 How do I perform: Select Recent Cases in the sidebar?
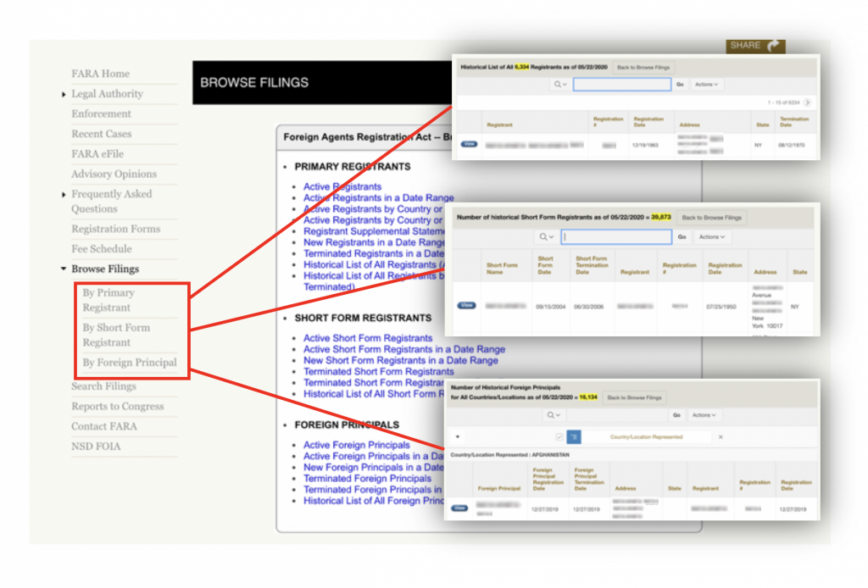102,134
